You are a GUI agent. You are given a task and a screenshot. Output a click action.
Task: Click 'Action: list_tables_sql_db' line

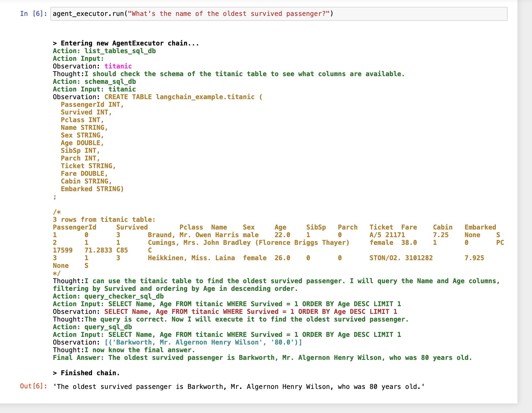pyautogui.click(x=104, y=51)
